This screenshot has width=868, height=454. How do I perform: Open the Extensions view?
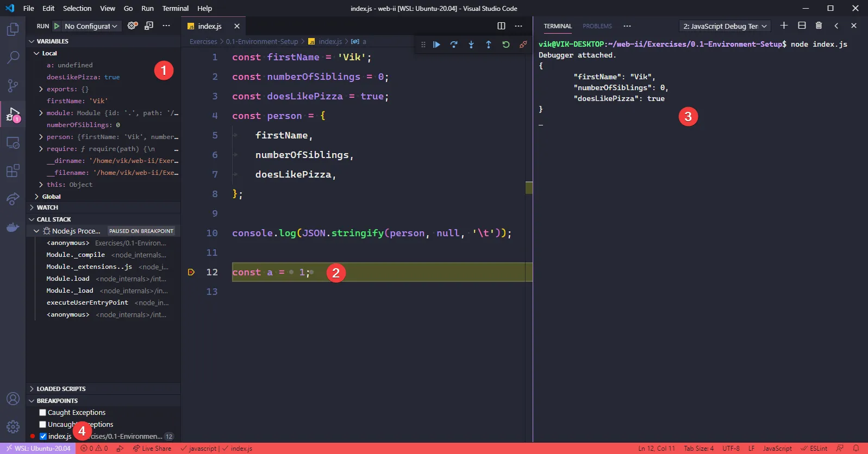(x=13, y=171)
